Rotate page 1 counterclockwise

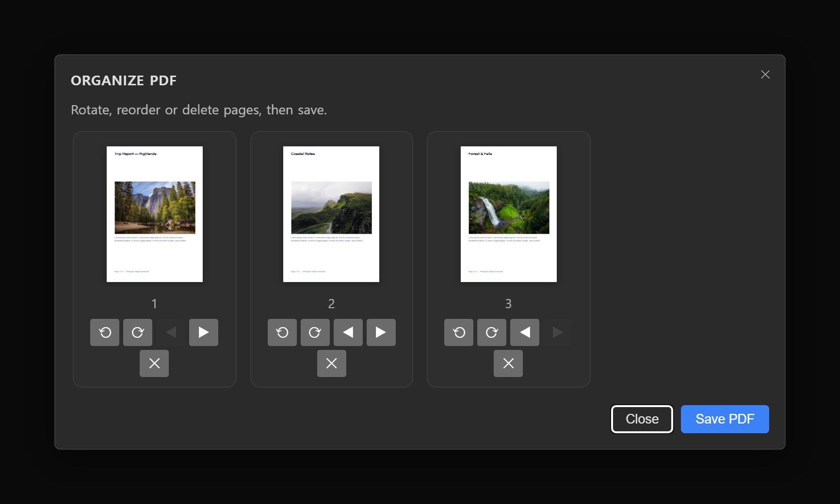[105, 332]
